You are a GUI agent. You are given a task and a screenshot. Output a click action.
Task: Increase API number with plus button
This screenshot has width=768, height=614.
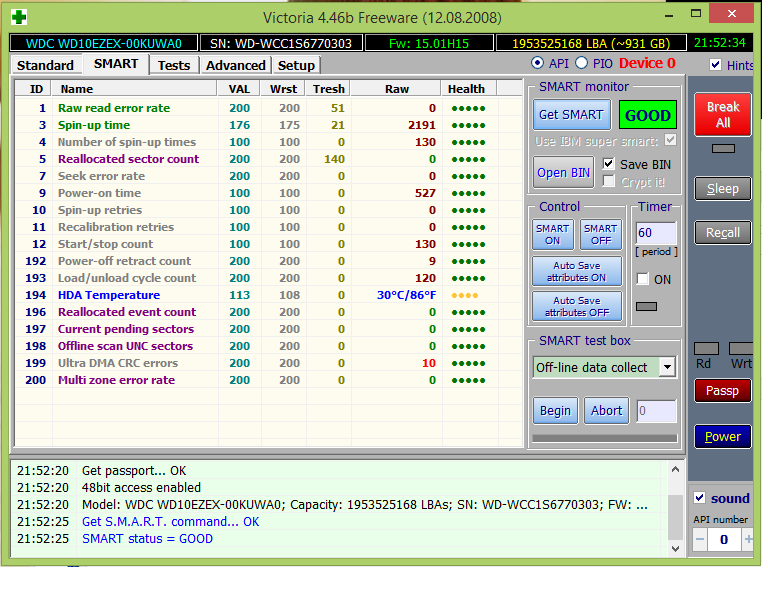(x=748, y=539)
